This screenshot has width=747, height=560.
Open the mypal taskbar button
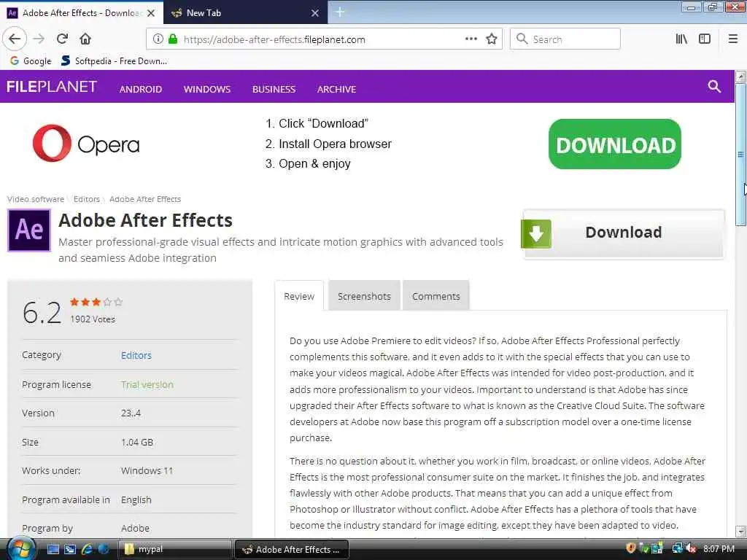(x=174, y=549)
